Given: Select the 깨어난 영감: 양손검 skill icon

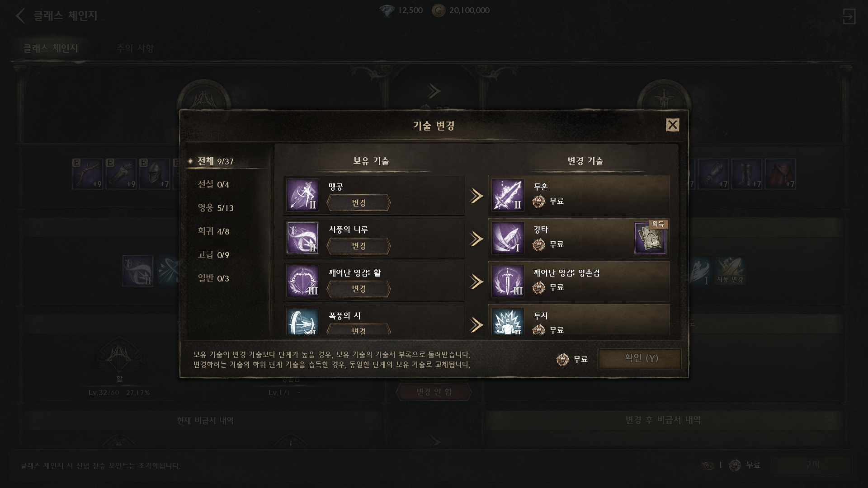Looking at the screenshot, I should [x=508, y=281].
